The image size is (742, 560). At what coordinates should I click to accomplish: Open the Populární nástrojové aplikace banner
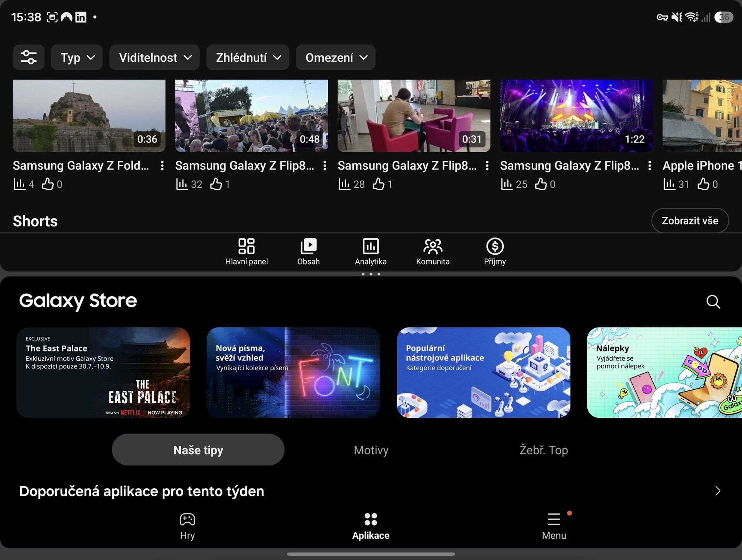483,373
